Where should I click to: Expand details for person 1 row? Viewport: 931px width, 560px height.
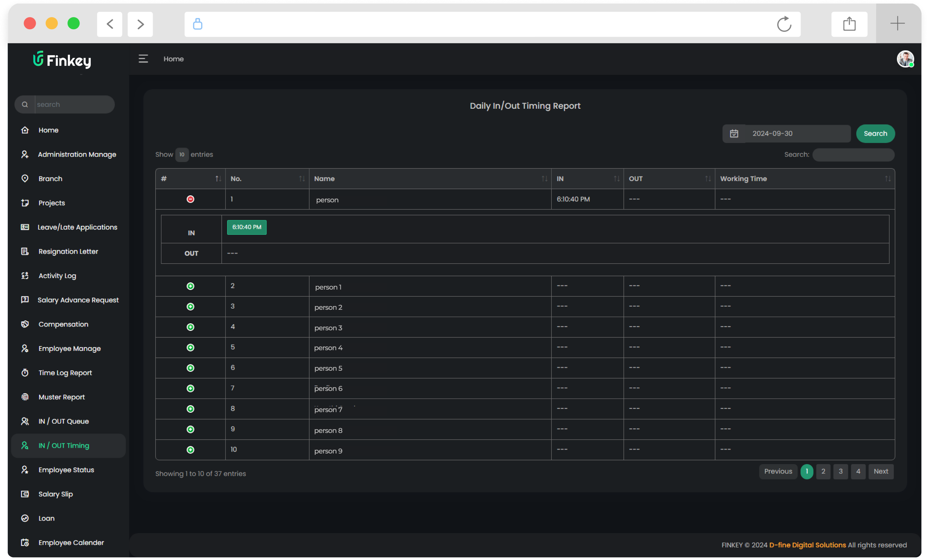[x=191, y=286]
